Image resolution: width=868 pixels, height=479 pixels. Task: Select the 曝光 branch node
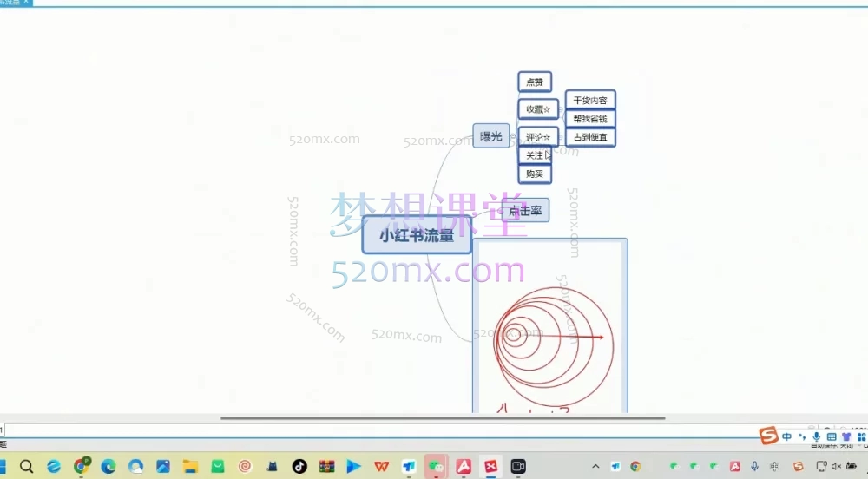[x=491, y=136]
